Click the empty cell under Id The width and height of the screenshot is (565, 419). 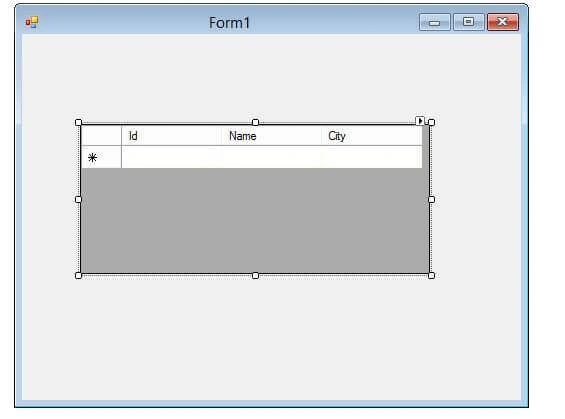click(172, 157)
